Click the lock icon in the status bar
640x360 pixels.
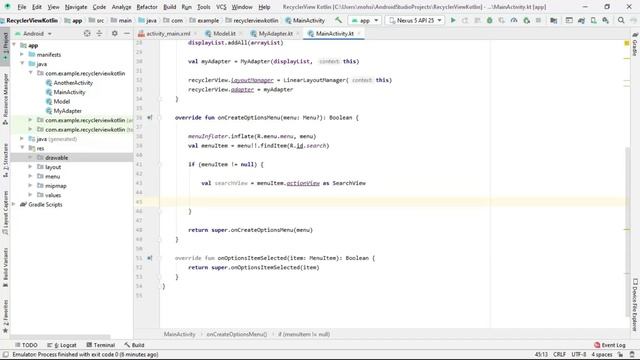pos(620,355)
